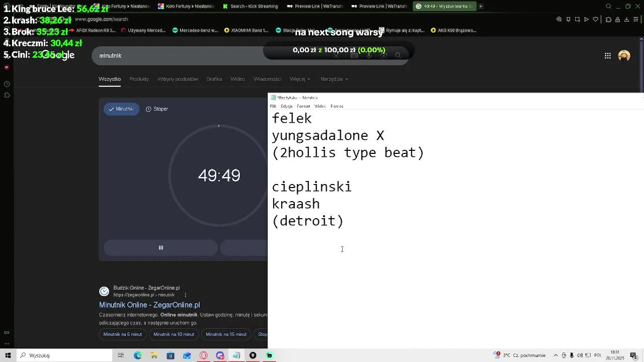Open Notepad Format menu
Image resolution: width=644 pixels, height=362 pixels.
(303, 106)
